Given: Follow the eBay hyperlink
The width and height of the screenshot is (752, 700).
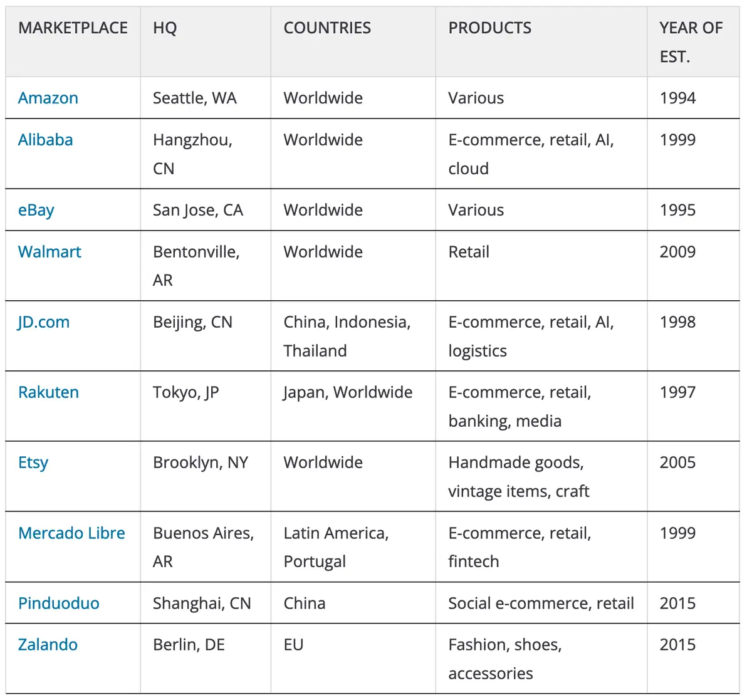Looking at the screenshot, I should pos(36,210).
